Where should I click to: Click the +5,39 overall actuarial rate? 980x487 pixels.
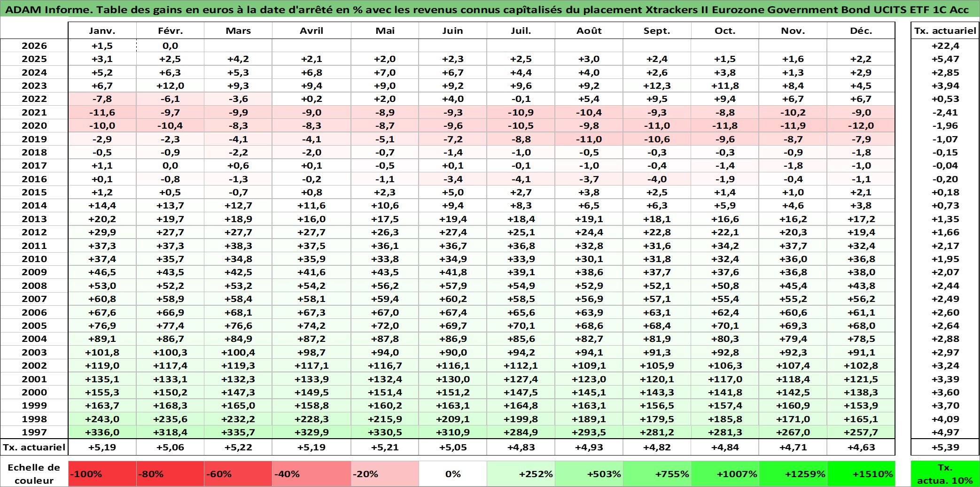click(945, 447)
